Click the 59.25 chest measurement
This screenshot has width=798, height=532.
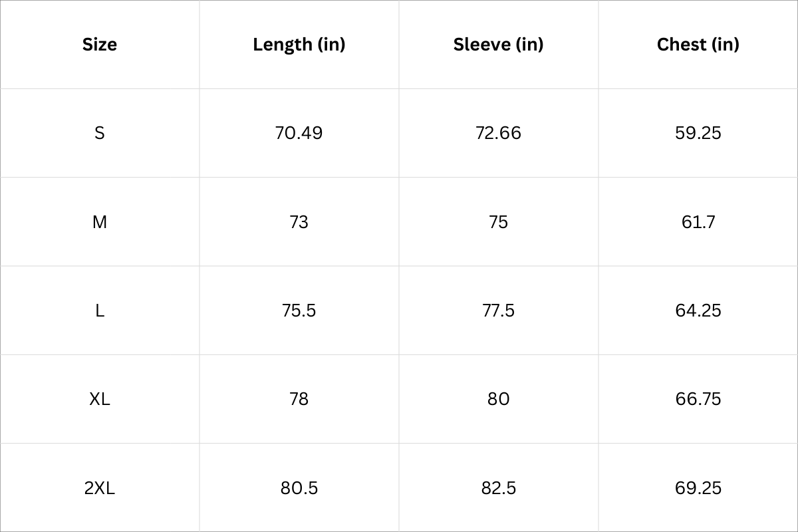tap(698, 133)
